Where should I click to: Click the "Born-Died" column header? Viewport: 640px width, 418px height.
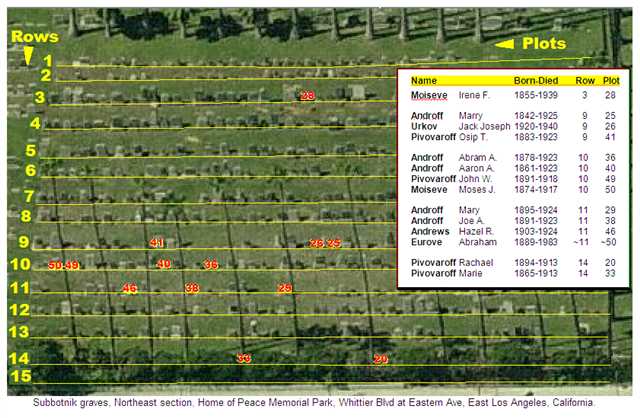point(536,80)
